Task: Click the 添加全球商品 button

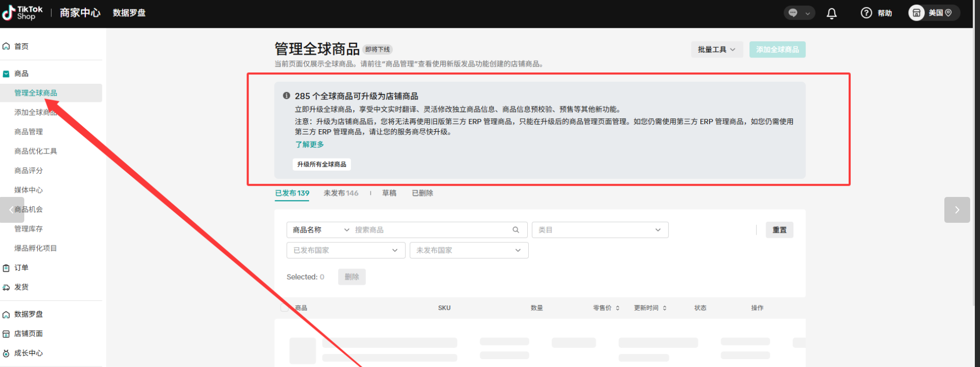Action: pos(777,50)
